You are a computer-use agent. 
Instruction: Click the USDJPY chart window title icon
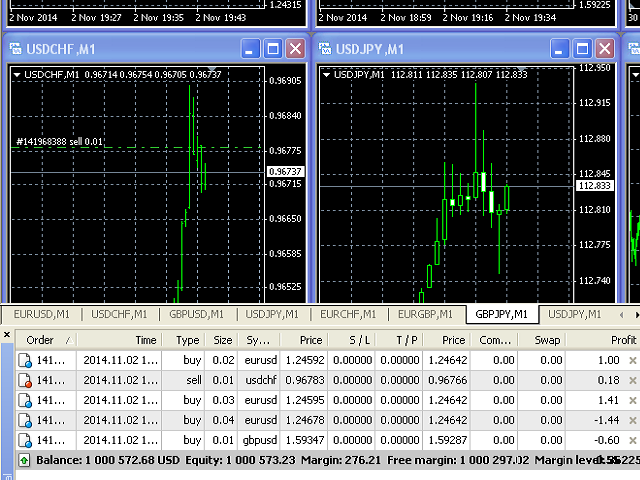(326, 49)
